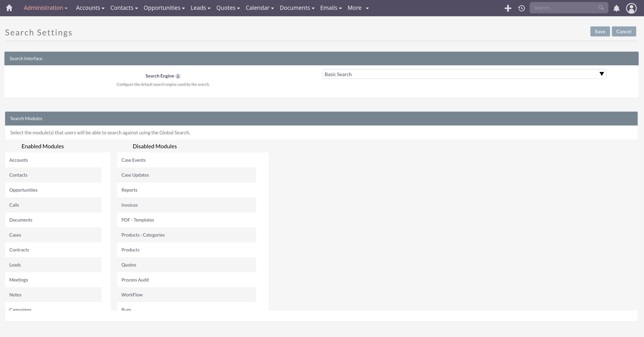Image resolution: width=644 pixels, height=337 pixels.
Task: Click the quick create plus icon
Action: (x=508, y=8)
